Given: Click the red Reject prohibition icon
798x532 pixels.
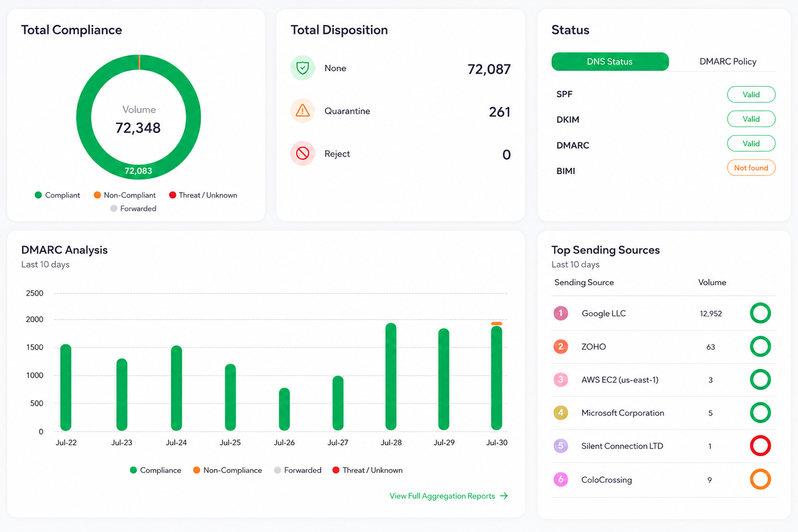Looking at the screenshot, I should 303,153.
